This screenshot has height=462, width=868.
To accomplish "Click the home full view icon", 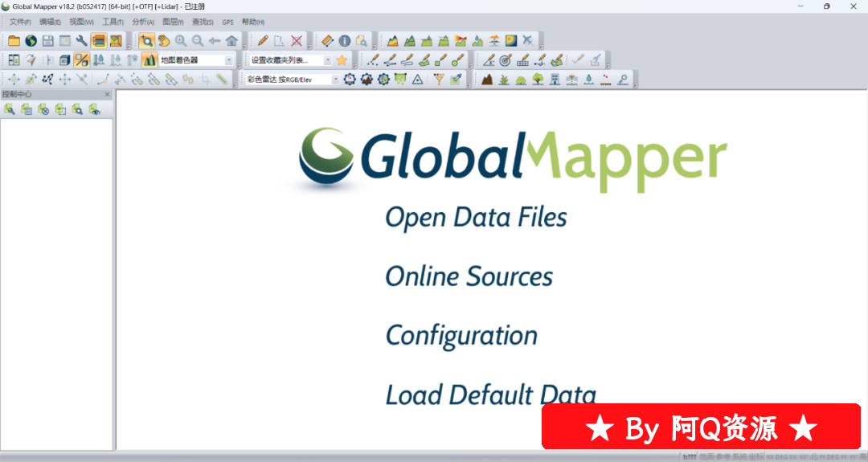I will pyautogui.click(x=231, y=40).
